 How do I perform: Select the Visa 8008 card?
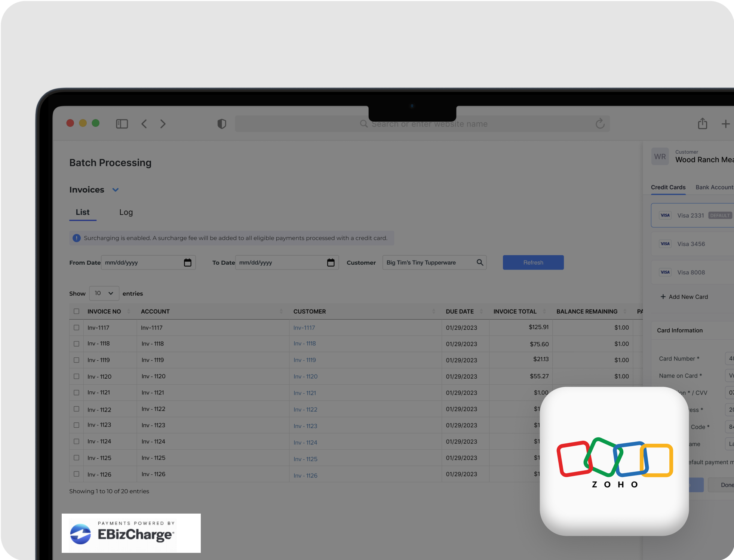[692, 272]
